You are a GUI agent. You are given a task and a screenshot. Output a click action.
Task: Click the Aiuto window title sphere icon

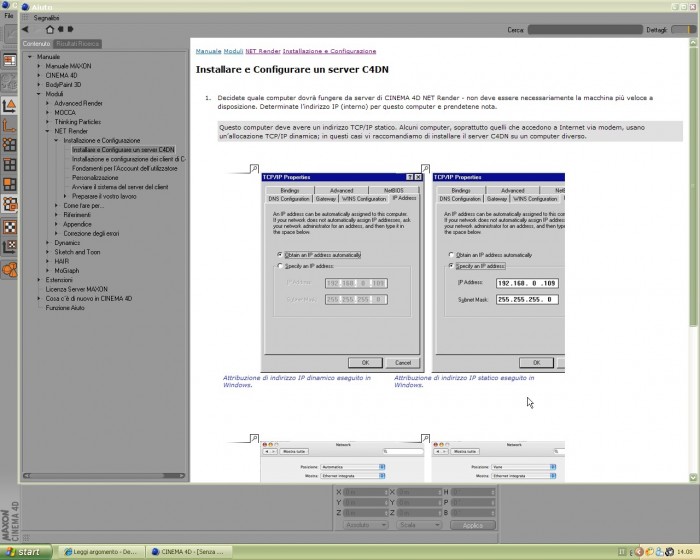pos(25,7)
